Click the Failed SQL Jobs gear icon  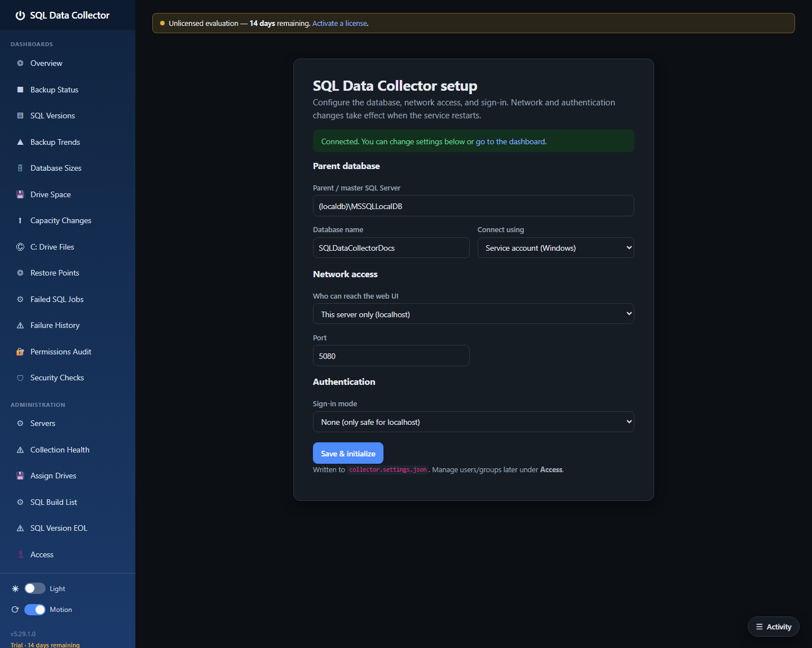[20, 299]
